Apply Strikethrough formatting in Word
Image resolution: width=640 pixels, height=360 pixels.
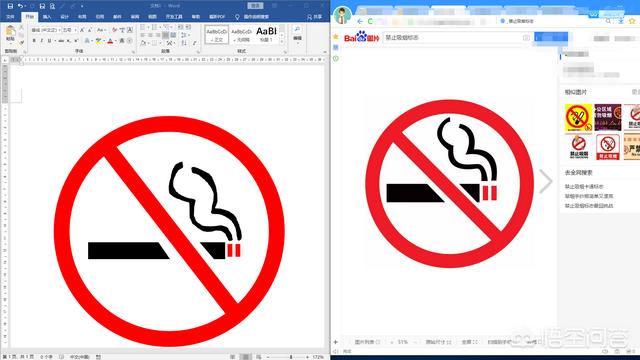click(61, 41)
